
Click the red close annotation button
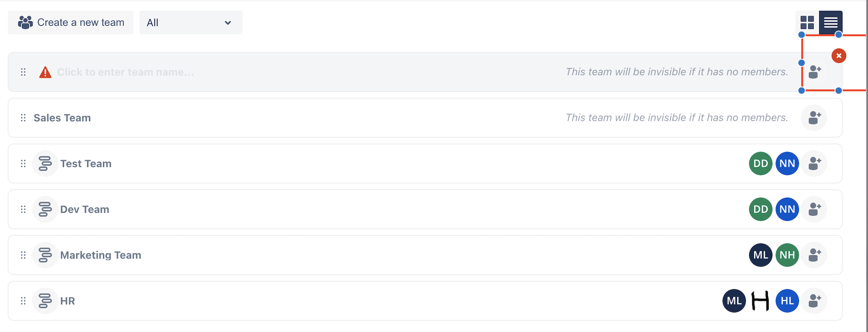click(x=839, y=56)
